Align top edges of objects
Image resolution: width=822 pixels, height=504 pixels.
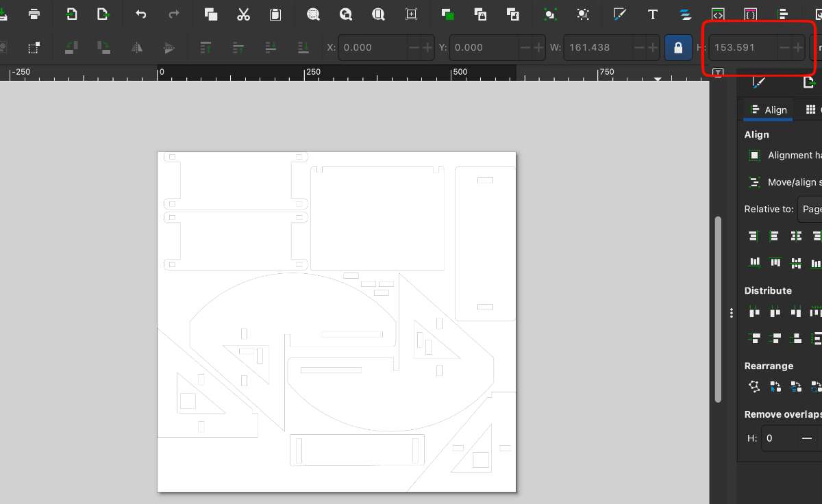tap(775, 262)
